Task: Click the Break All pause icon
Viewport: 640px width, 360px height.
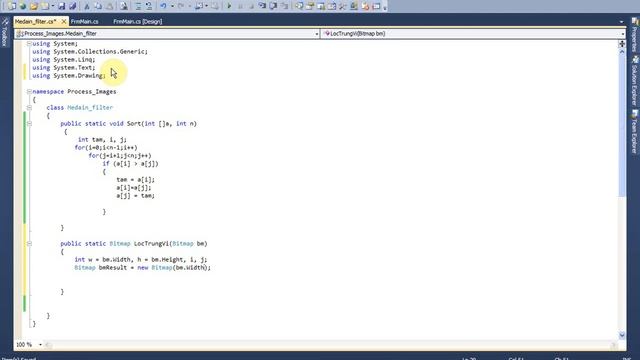Action: click(x=240, y=6)
